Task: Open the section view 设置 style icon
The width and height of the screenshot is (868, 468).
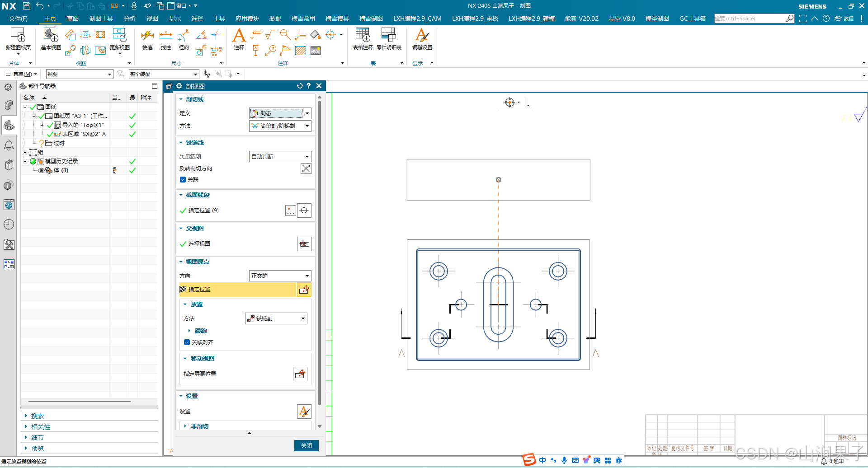Action: (304, 412)
